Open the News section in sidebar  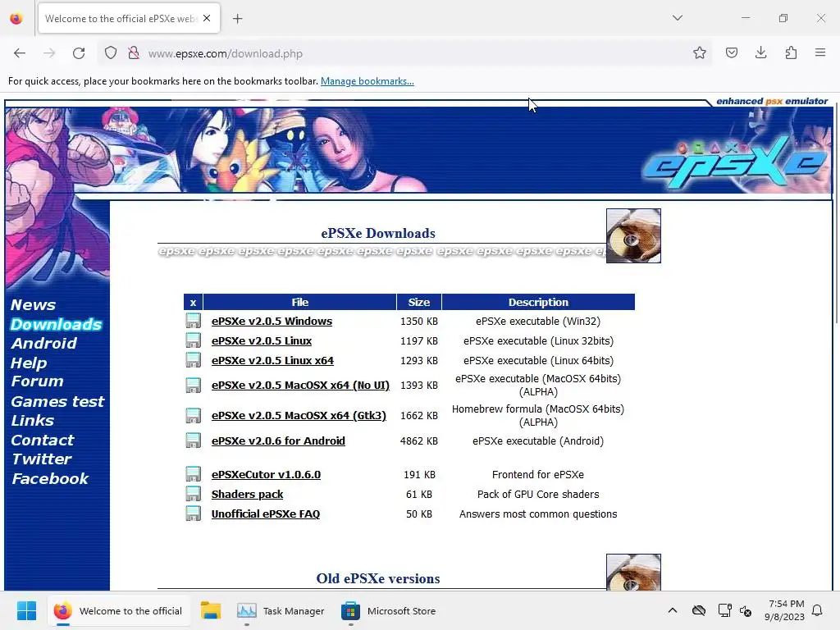[33, 305]
